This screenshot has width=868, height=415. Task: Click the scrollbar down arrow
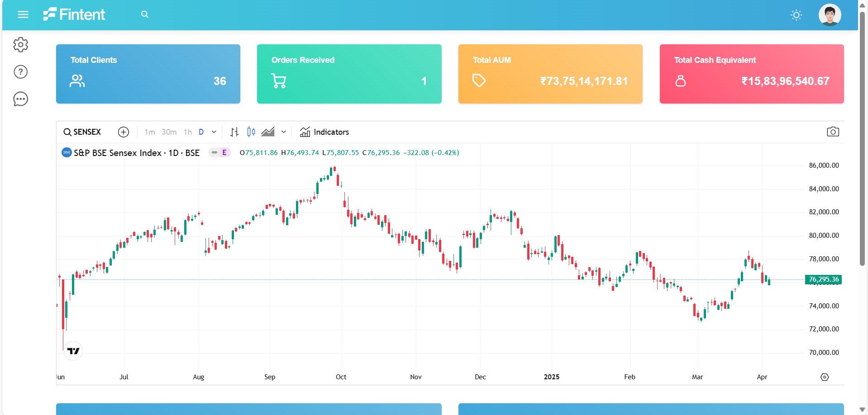coord(862,410)
